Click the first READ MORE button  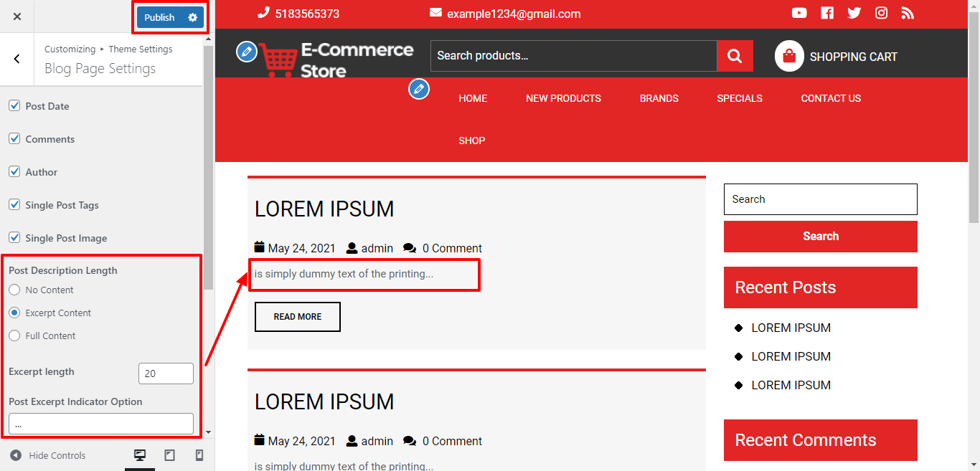[297, 317]
